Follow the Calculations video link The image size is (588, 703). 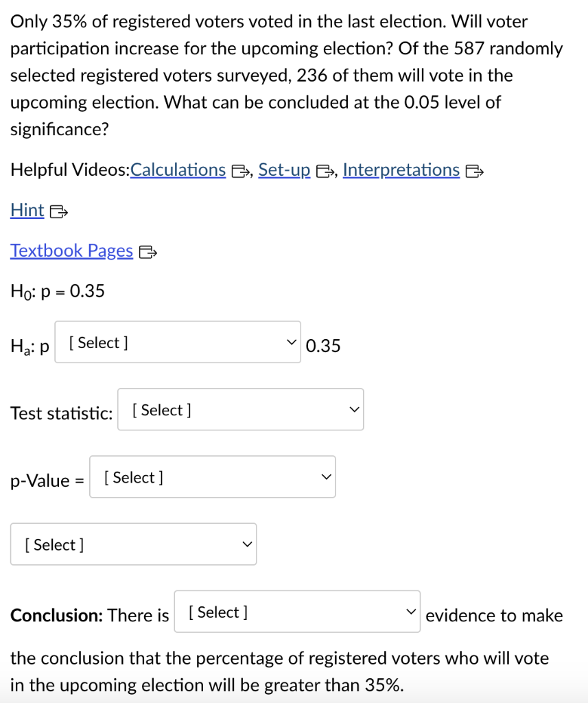[178, 170]
